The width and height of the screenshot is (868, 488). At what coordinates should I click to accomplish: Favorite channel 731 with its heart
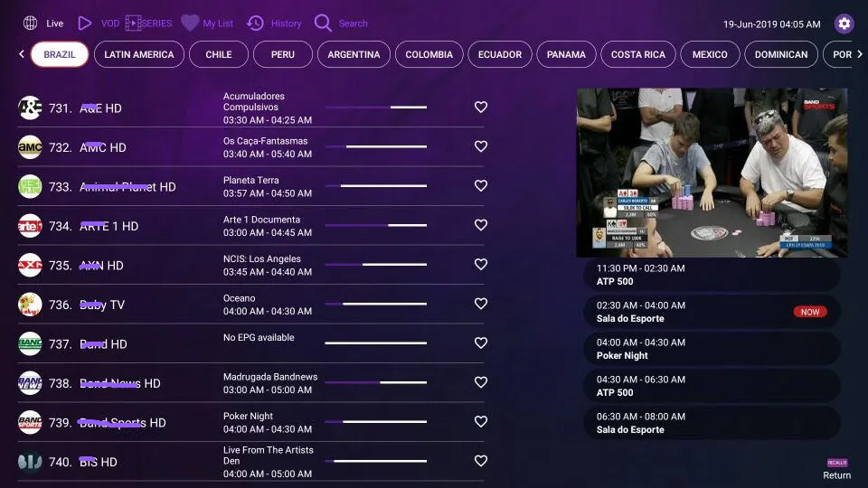pyautogui.click(x=481, y=107)
